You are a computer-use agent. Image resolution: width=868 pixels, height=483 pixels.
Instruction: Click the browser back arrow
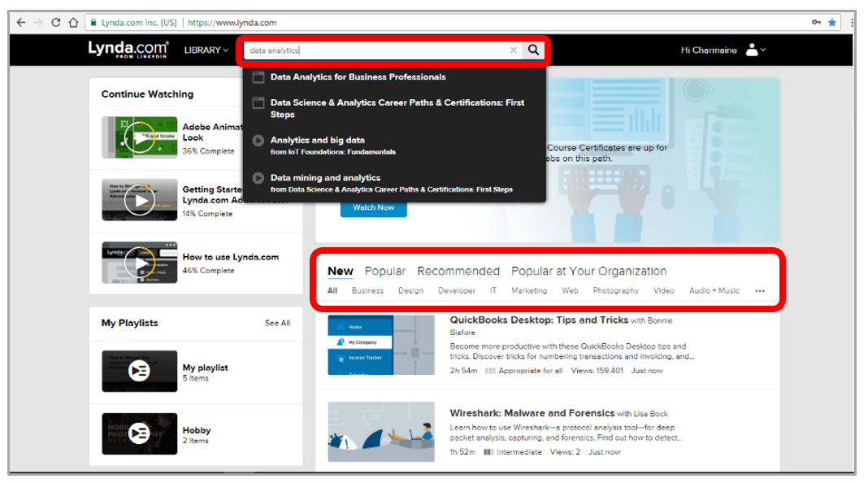[21, 23]
